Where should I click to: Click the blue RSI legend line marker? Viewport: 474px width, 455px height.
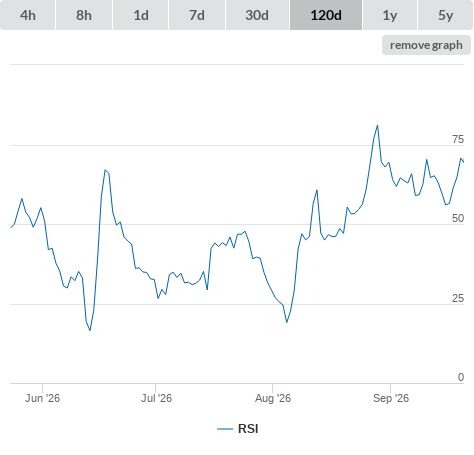coord(225,429)
